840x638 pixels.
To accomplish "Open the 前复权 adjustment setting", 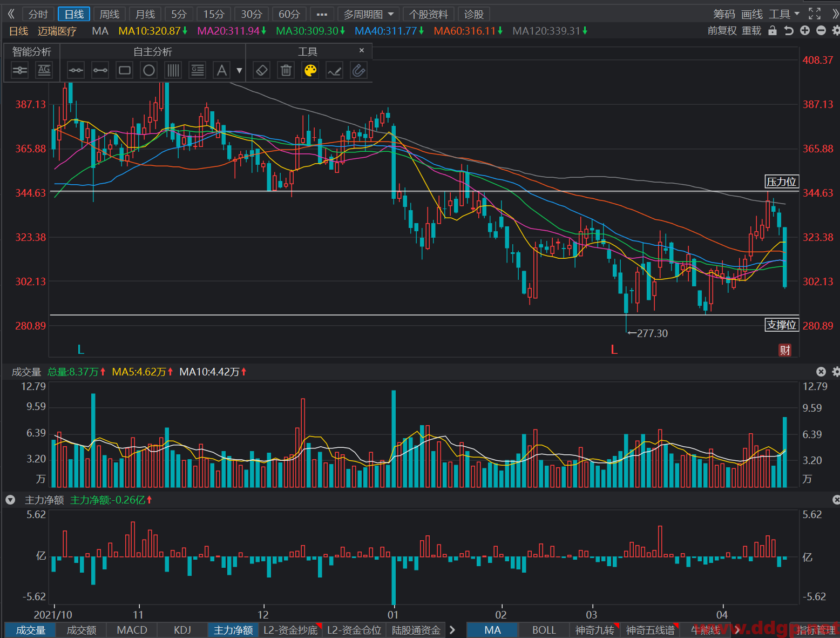I will point(722,31).
